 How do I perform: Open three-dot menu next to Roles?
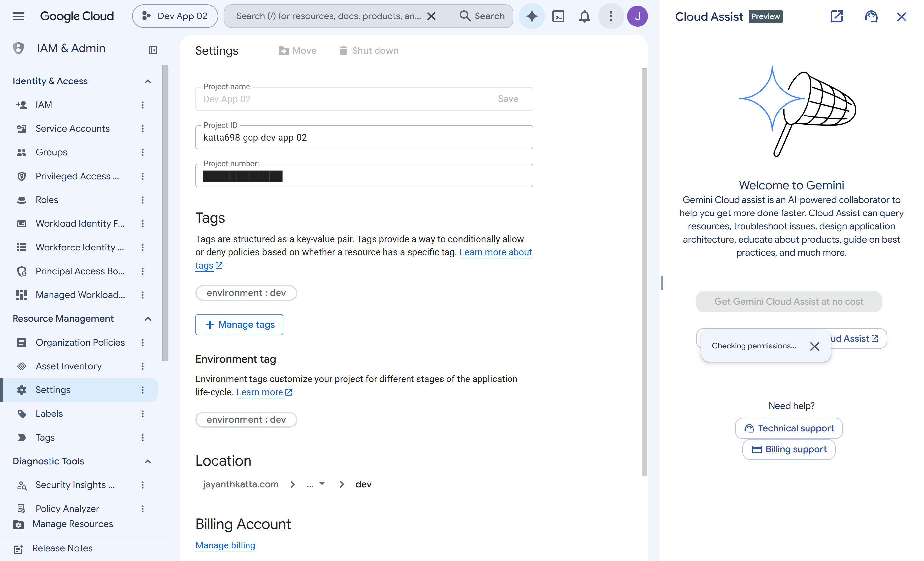pos(143,200)
